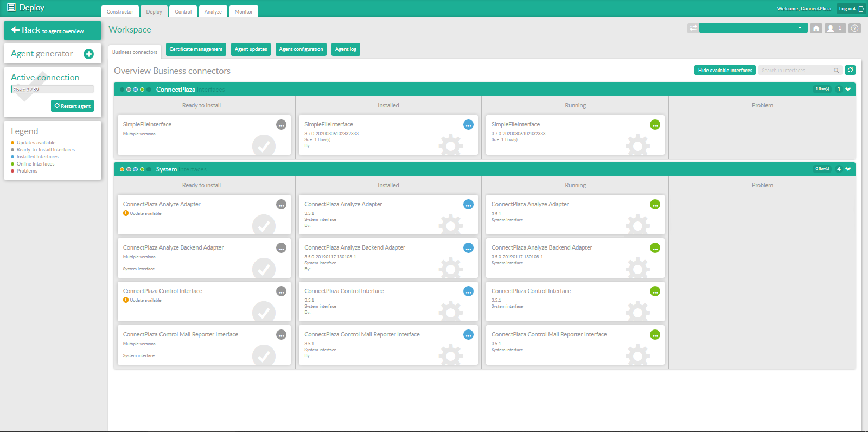868x432 pixels.
Task: Open the Agent updates tab
Action: point(251,49)
